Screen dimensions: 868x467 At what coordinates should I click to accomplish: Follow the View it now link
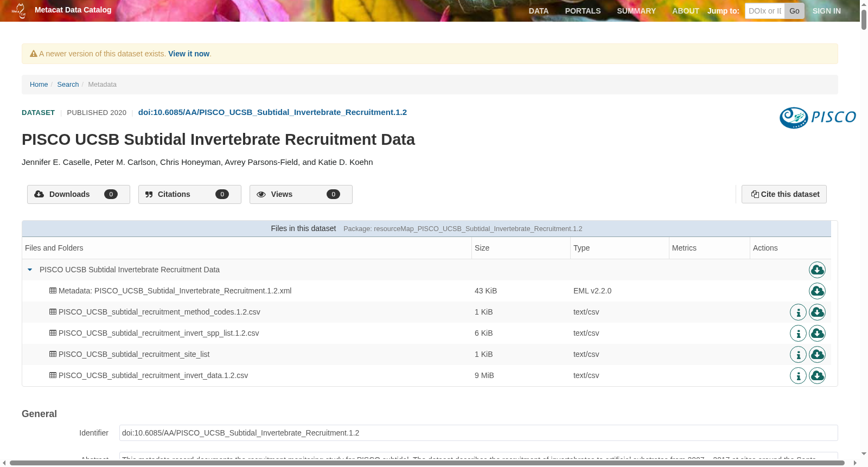[x=189, y=54]
